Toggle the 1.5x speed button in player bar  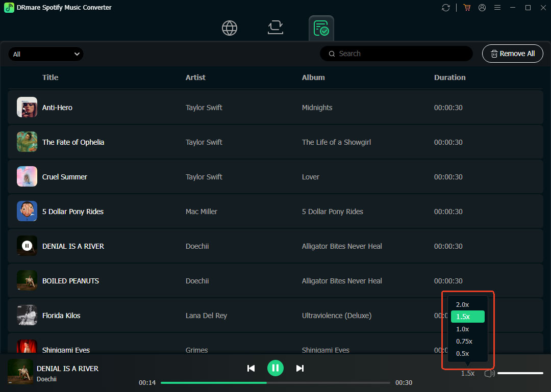(468, 373)
